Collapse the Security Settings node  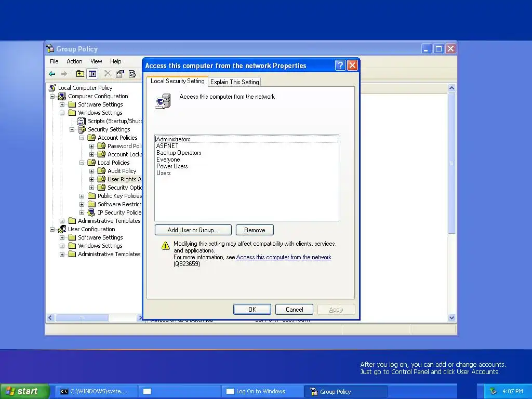coord(72,129)
